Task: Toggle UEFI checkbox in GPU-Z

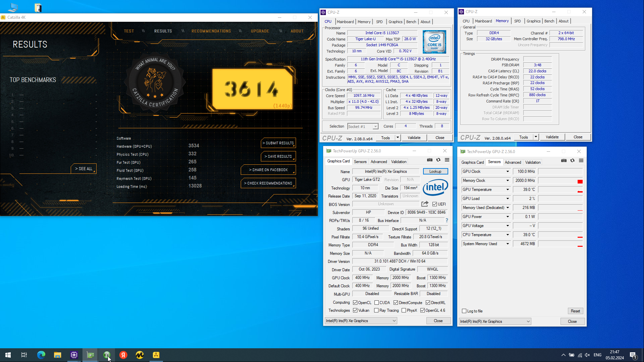Action: click(x=434, y=204)
